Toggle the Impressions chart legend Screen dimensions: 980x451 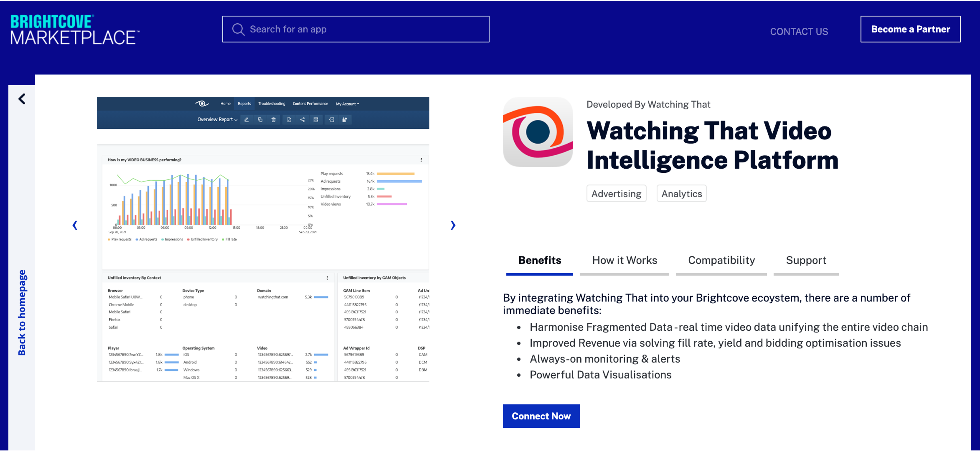tap(172, 240)
